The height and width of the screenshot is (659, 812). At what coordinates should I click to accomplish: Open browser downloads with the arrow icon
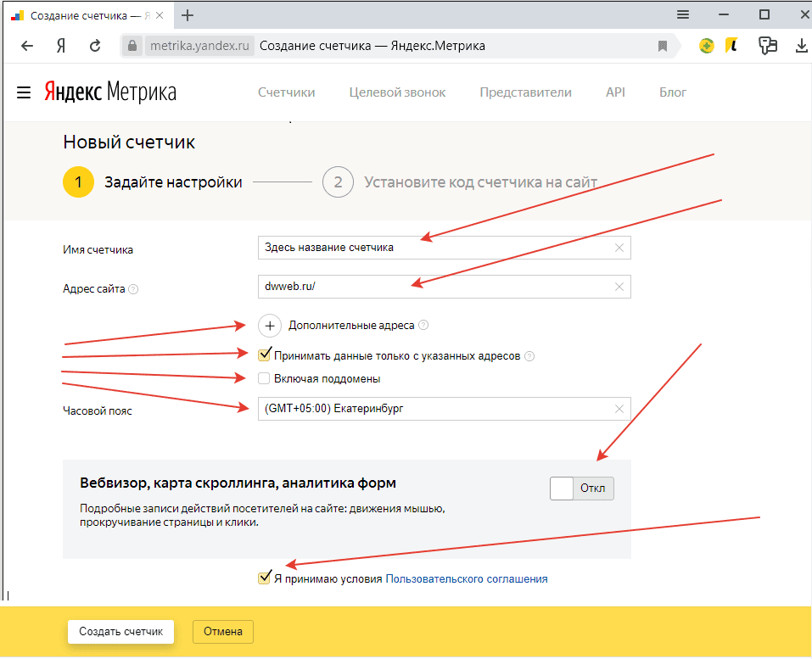pos(801,46)
